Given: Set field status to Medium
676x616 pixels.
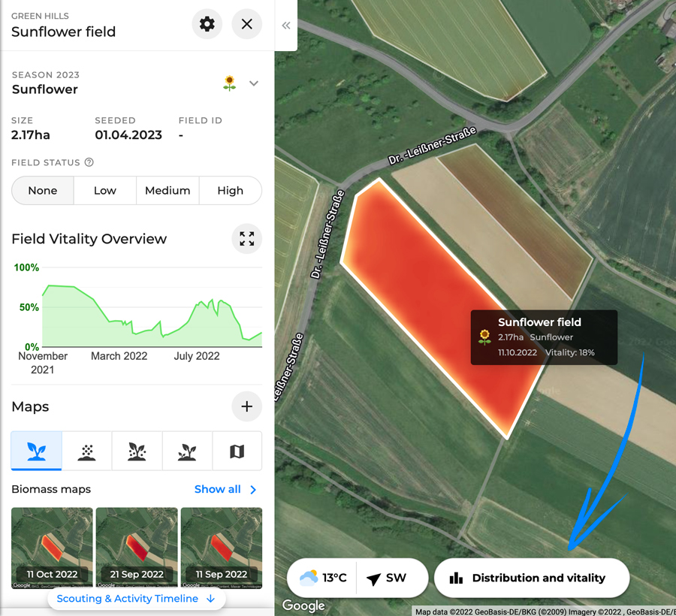Looking at the screenshot, I should click(167, 191).
